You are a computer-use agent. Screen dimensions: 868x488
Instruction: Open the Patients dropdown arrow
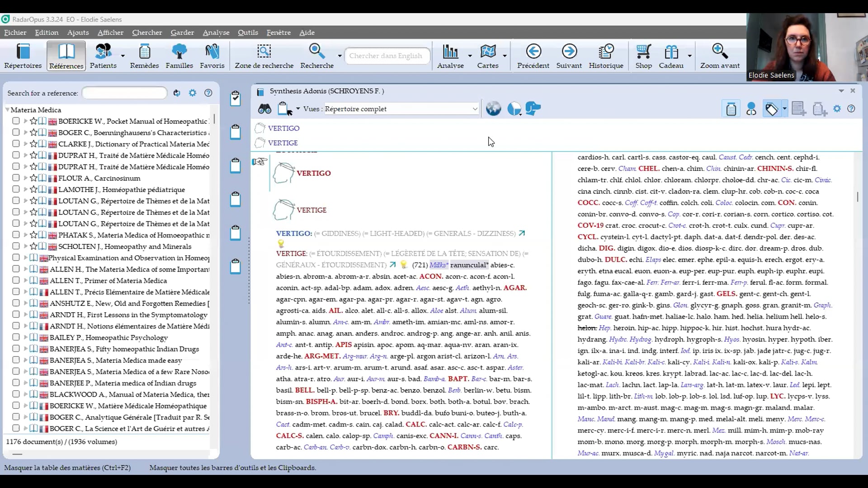123,56
